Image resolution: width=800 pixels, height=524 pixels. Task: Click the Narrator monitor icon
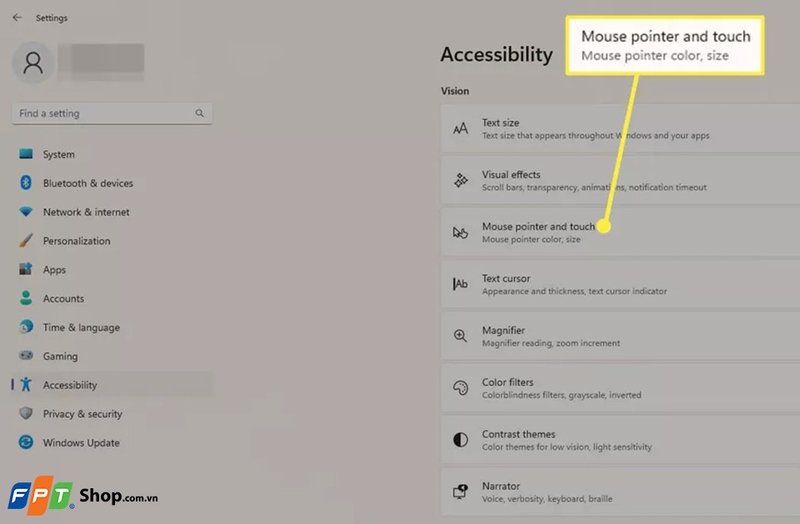click(x=460, y=491)
